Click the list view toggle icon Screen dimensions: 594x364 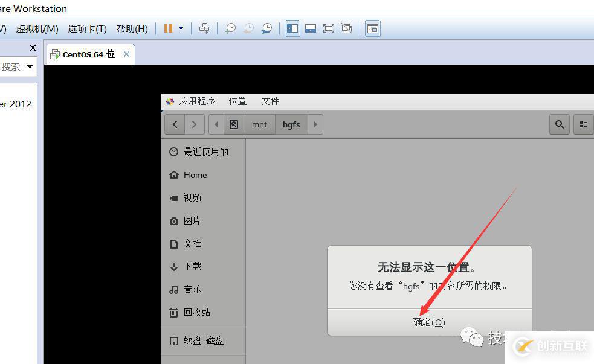click(583, 124)
